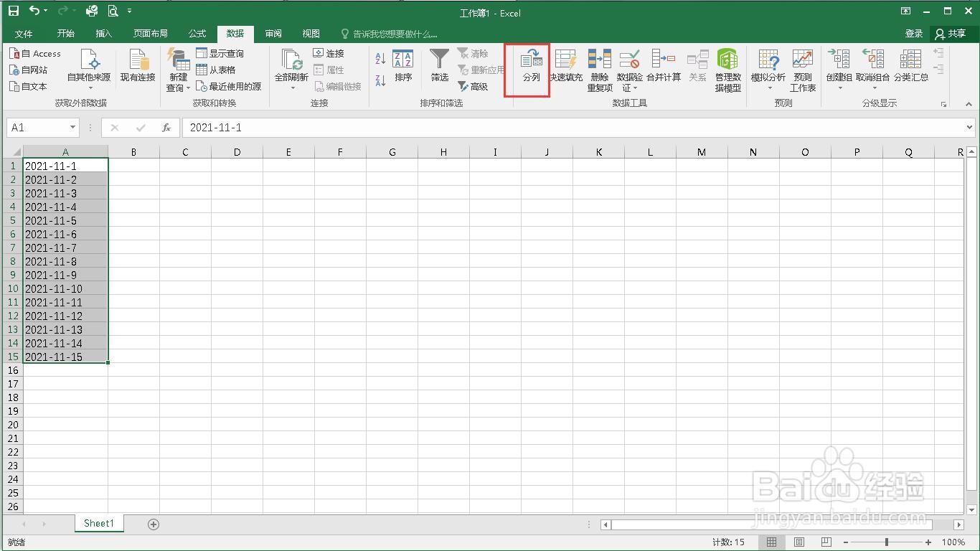Switch to the 开始 (Home) ribbon tab

click(x=65, y=33)
